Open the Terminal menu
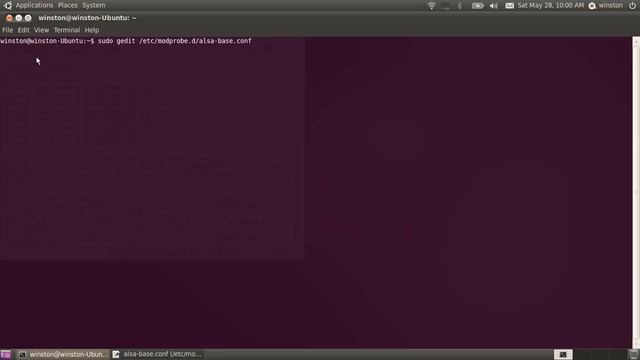This screenshot has height=360, width=640. coord(67,30)
